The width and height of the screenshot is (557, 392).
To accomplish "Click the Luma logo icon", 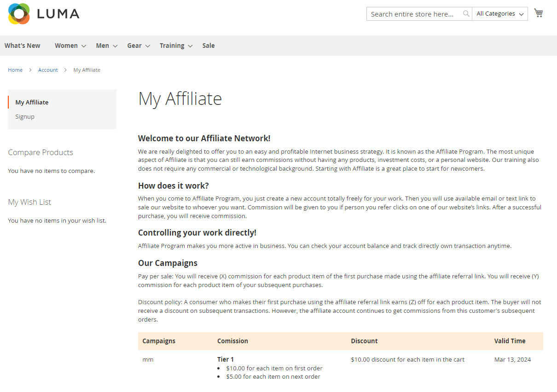I will coord(19,14).
